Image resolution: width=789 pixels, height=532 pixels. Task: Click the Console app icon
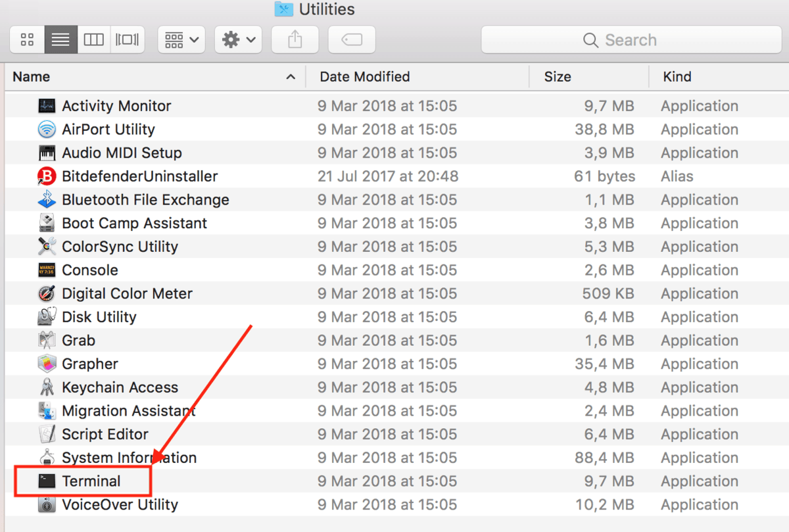pyautogui.click(x=47, y=270)
